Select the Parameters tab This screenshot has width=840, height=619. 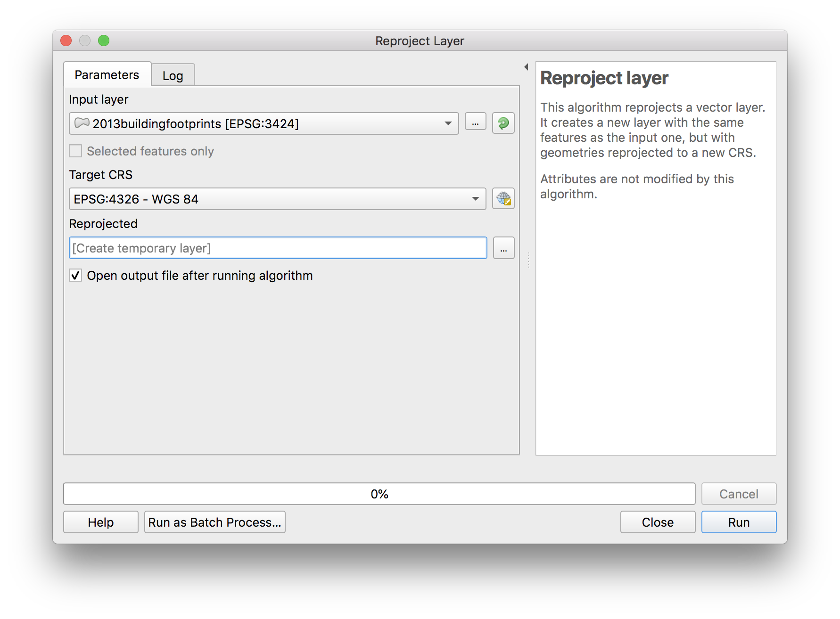click(x=107, y=75)
